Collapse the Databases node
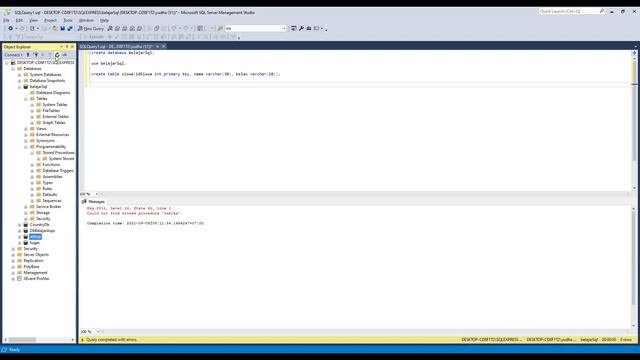Viewport: 640px width, 360px height. [x=13, y=69]
